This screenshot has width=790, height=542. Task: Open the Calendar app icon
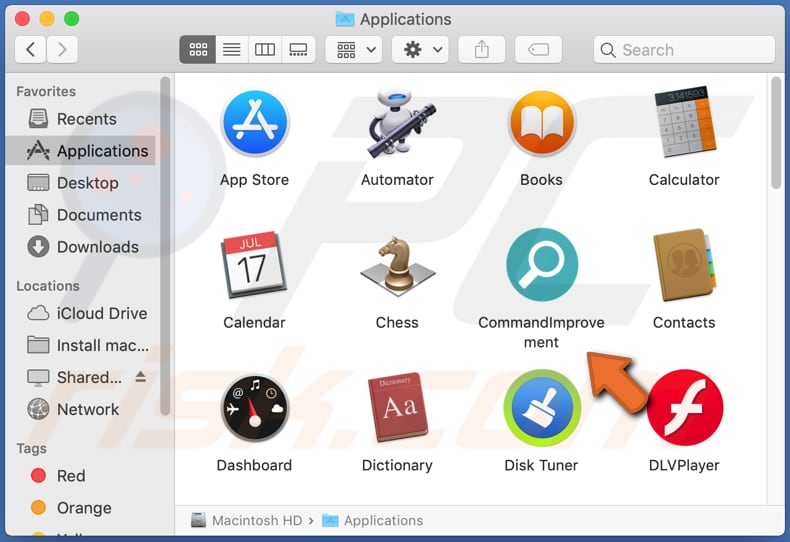pos(253,264)
